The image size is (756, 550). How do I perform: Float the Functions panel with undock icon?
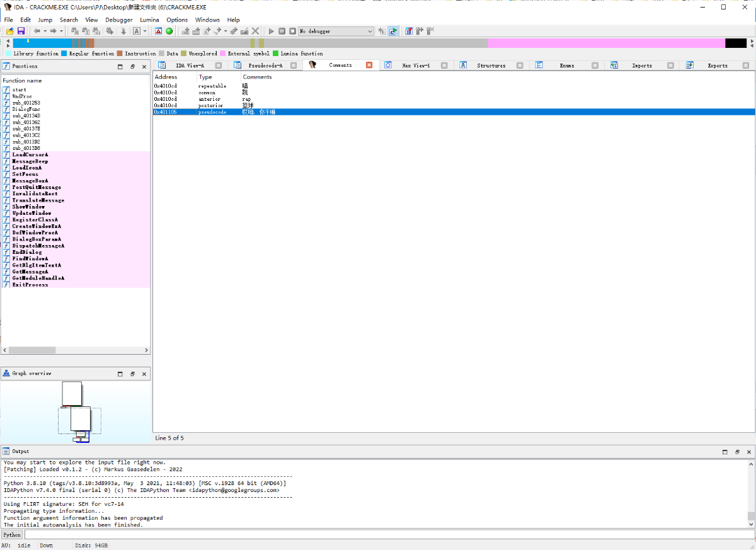[x=132, y=66]
